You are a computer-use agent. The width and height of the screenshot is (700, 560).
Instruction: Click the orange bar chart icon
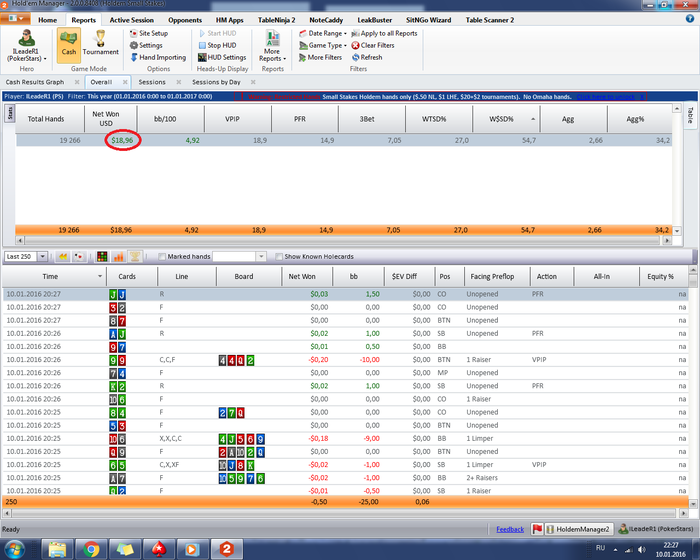click(x=118, y=256)
